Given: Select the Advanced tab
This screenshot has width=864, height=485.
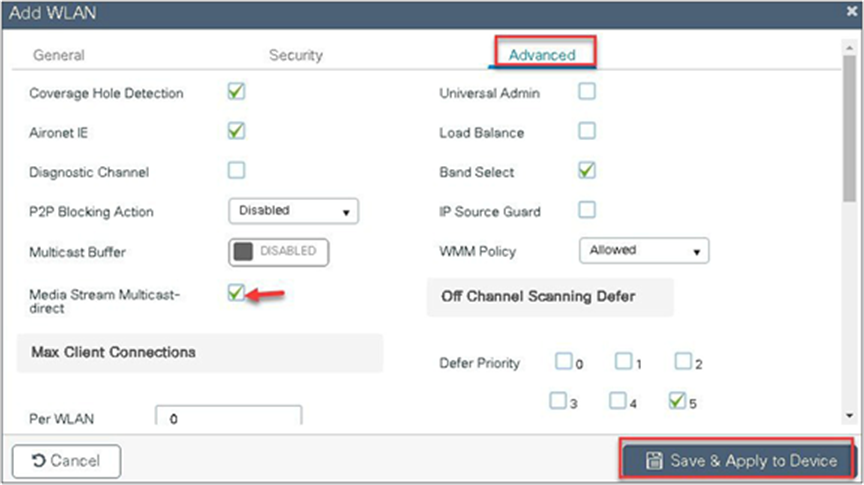Looking at the screenshot, I should [x=542, y=55].
